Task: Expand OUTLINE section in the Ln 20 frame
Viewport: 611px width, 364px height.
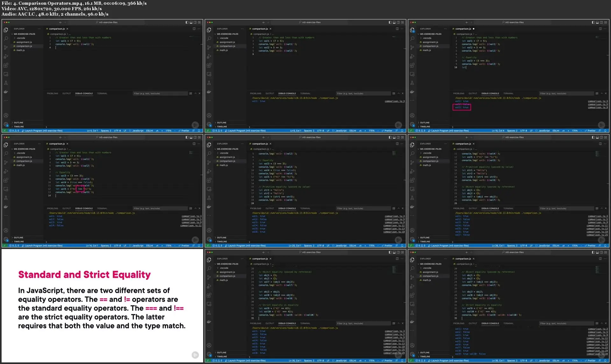Action: 221,238
